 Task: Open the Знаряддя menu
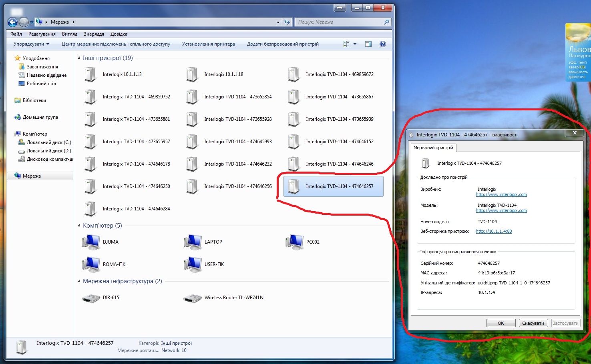pos(94,34)
